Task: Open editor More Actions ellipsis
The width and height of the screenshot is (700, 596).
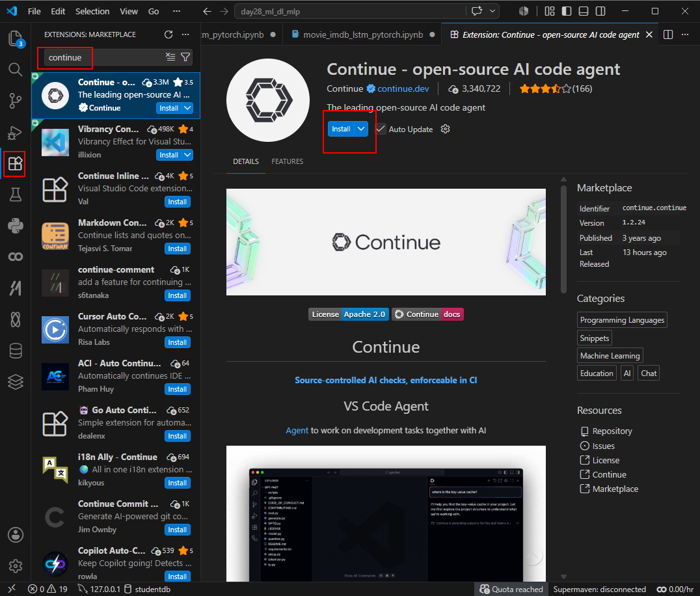Action: [x=685, y=34]
